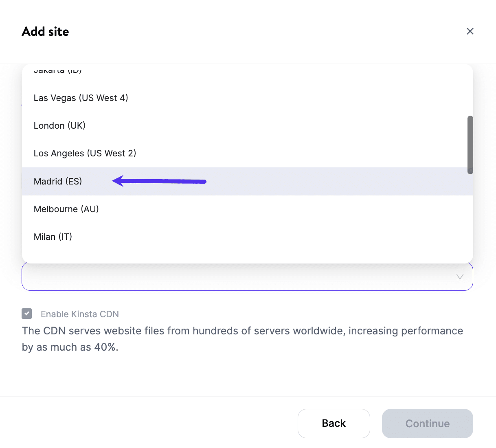This screenshot has width=496, height=448.
Task: Click the purple arrow pointing at Madrid
Action: (159, 181)
